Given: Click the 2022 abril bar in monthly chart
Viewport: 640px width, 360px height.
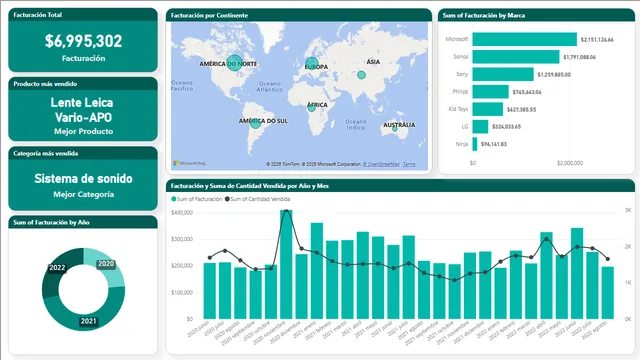Looking at the screenshot, I should click(546, 276).
